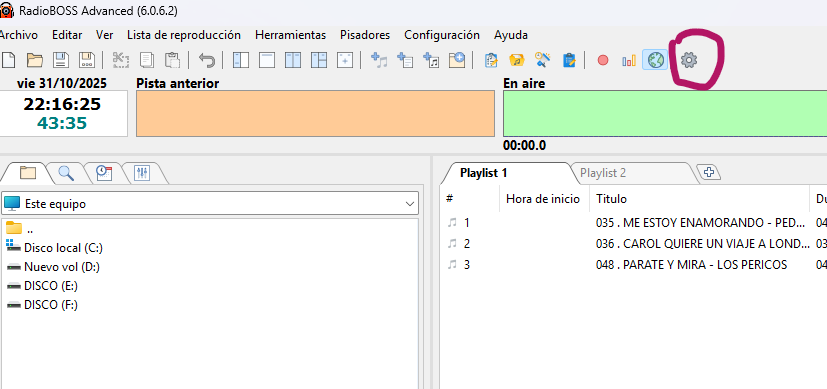Image resolution: width=827 pixels, height=389 pixels.
Task: Start recording with the red circle icon
Action: click(603, 60)
